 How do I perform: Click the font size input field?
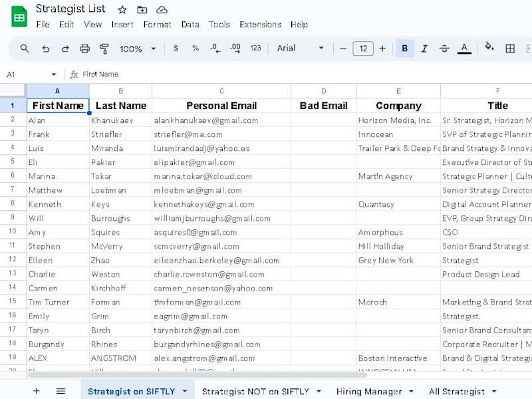pos(363,49)
